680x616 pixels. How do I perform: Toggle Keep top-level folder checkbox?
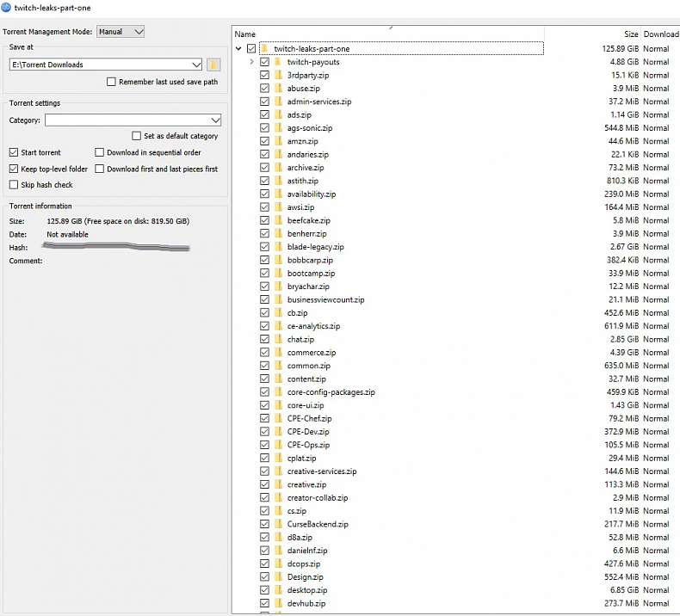pyautogui.click(x=14, y=169)
